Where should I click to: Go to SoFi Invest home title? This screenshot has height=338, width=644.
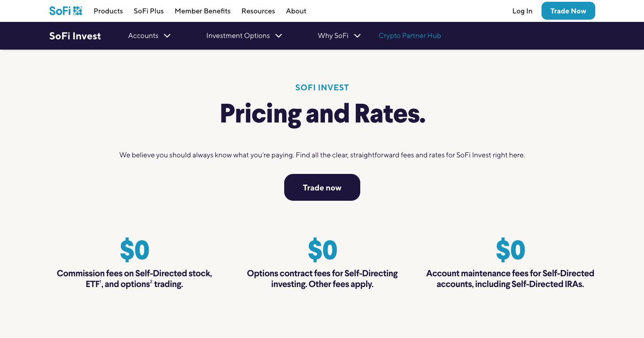coord(75,36)
